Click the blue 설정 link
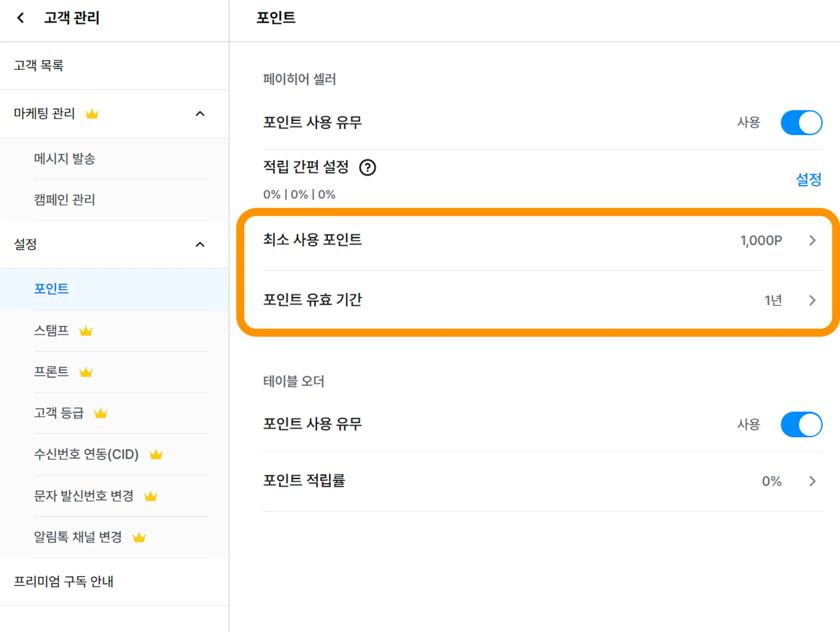Viewport: 840px width, 632px height. click(808, 180)
